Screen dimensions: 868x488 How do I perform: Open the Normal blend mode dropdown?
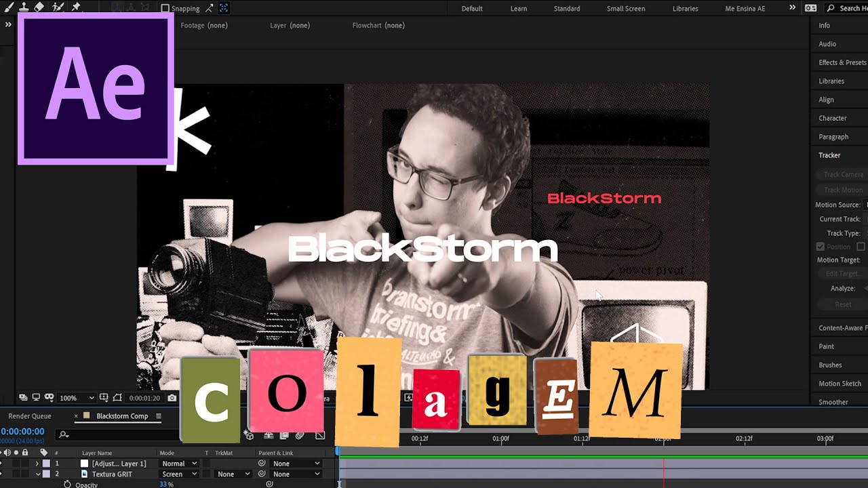(x=179, y=464)
